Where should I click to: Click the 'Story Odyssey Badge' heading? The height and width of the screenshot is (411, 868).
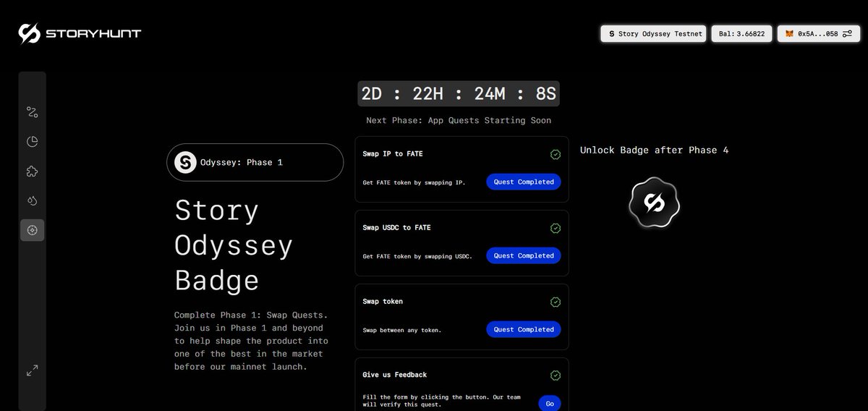pyautogui.click(x=234, y=245)
